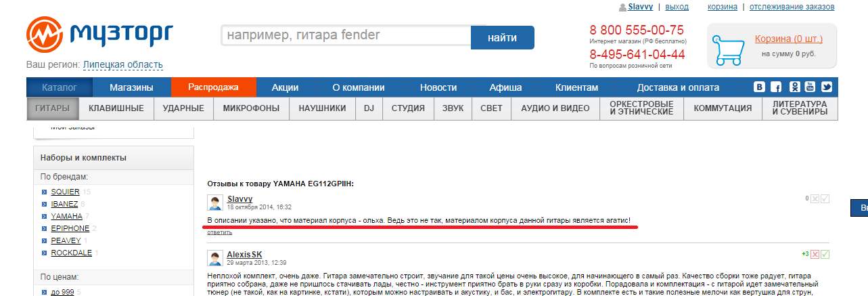Click ROCKDALE brand link

71,253
